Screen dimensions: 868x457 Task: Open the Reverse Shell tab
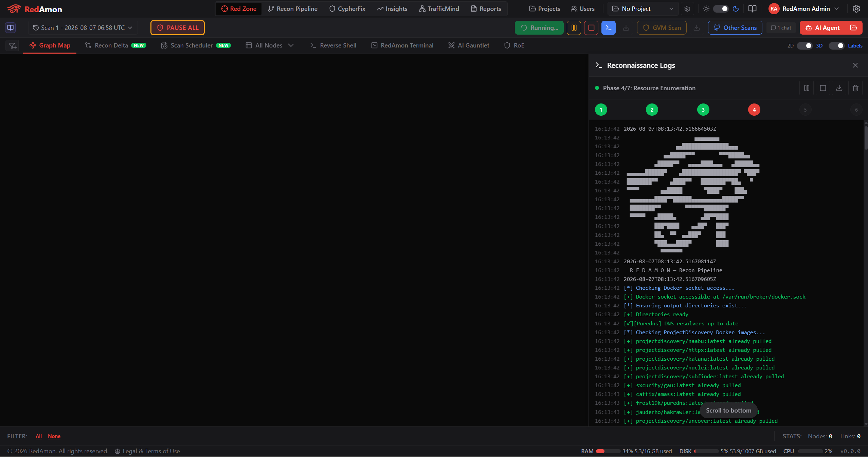click(333, 45)
